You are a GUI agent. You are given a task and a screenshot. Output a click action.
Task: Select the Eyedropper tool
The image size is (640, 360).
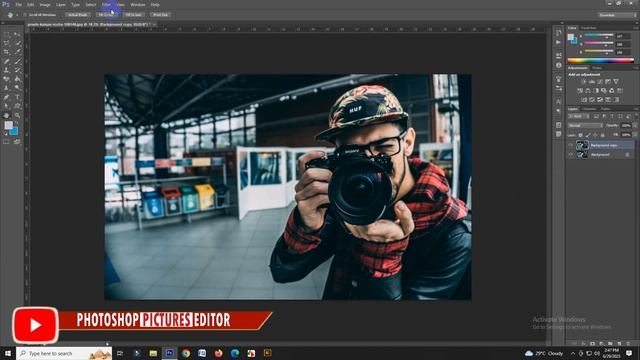tap(17, 52)
